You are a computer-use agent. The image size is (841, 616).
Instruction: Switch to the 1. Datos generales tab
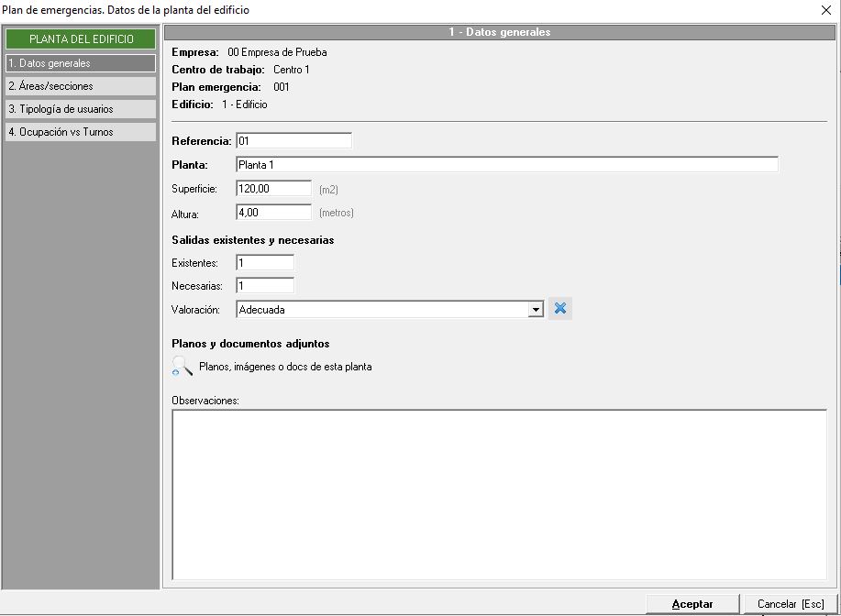[81, 63]
